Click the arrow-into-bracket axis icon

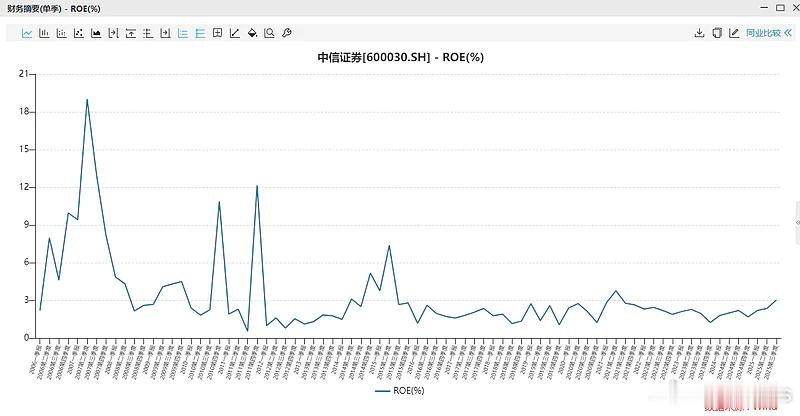pyautogui.click(x=113, y=33)
